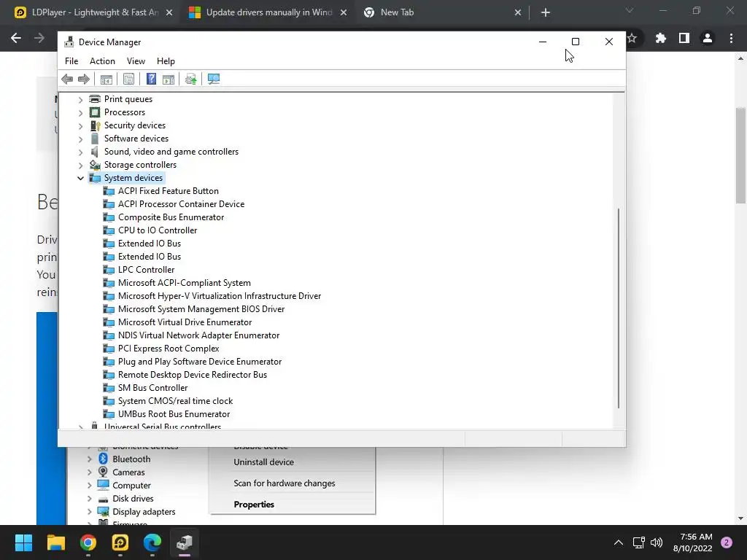Image resolution: width=747 pixels, height=560 pixels.
Task: Select Microsoft ACPI-Compliant System
Action: [x=185, y=283]
